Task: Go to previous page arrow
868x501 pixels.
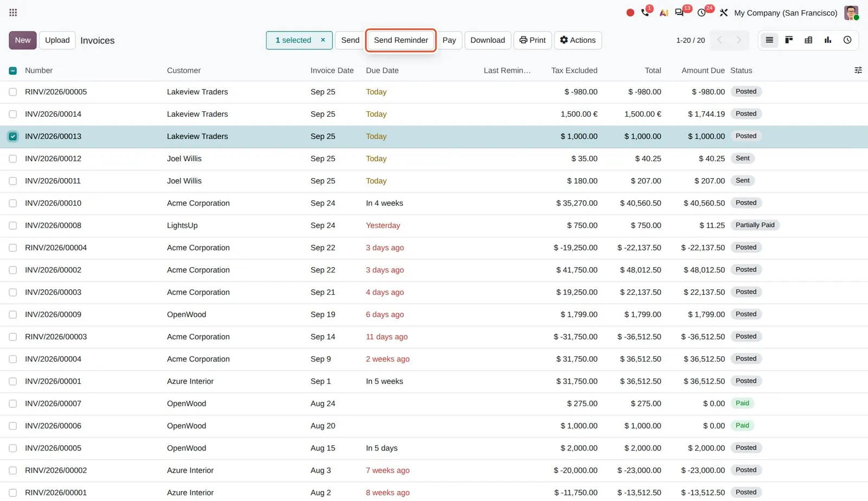Action: pos(720,40)
